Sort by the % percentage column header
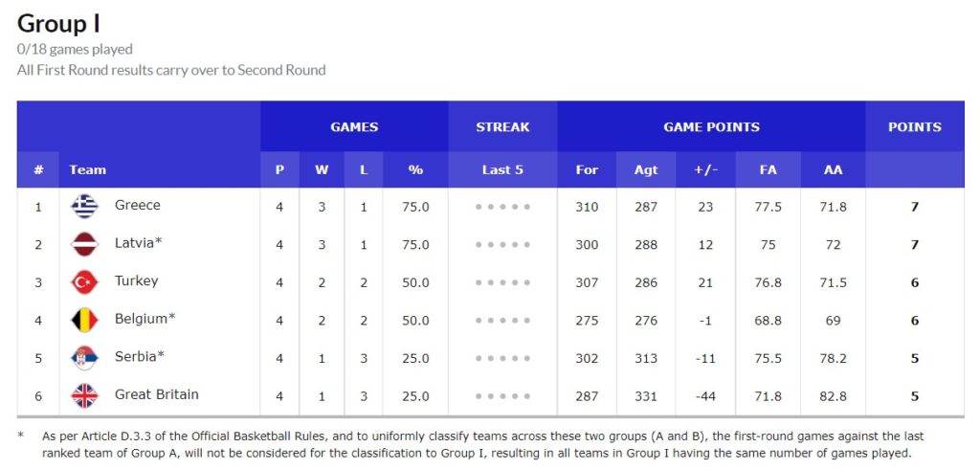 [x=415, y=170]
